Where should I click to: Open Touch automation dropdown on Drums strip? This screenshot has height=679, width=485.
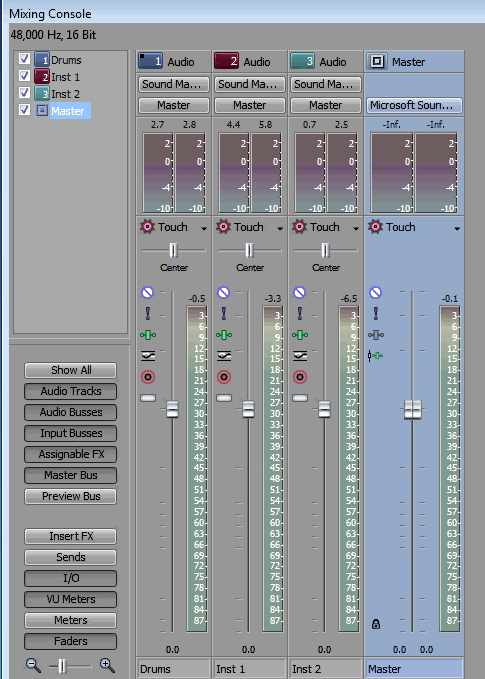click(204, 229)
